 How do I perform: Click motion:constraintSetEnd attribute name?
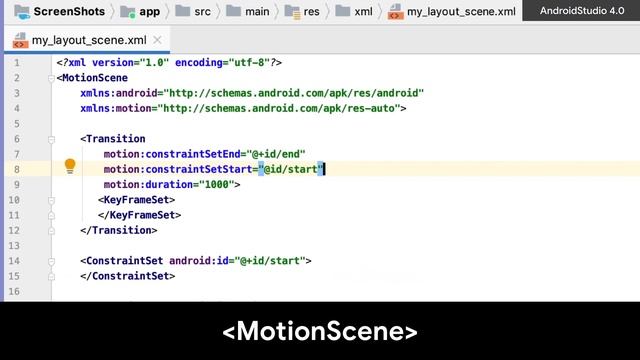click(172, 154)
